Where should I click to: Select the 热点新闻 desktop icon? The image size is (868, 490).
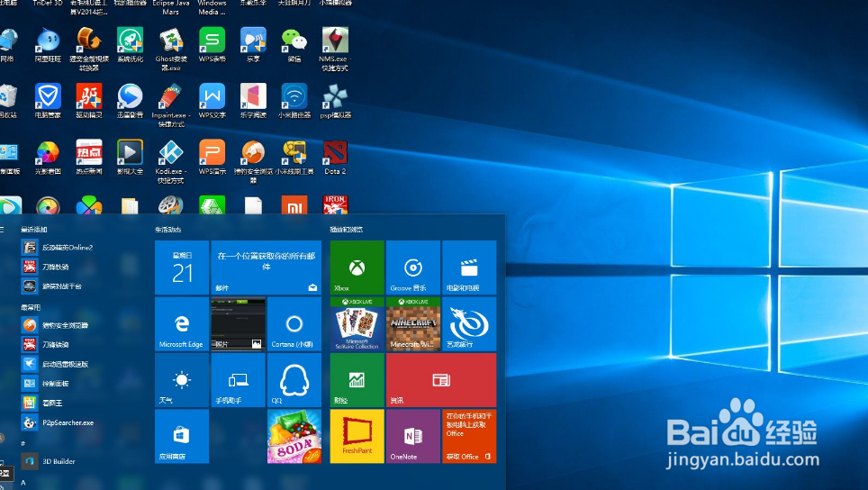pos(89,158)
